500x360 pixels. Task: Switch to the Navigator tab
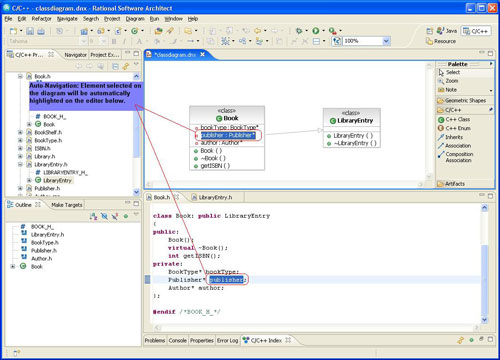75,55
